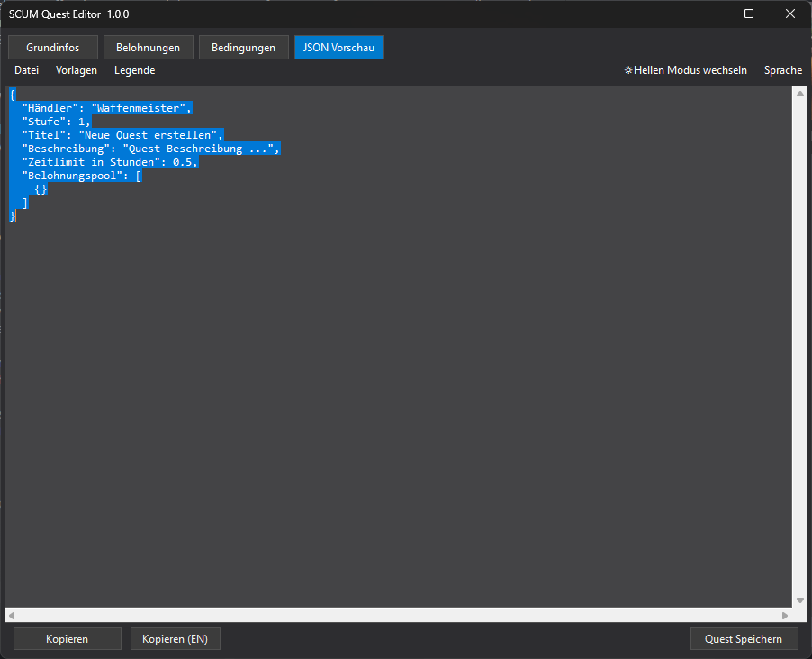
Task: Select the Bedingungen tab
Action: tap(243, 48)
